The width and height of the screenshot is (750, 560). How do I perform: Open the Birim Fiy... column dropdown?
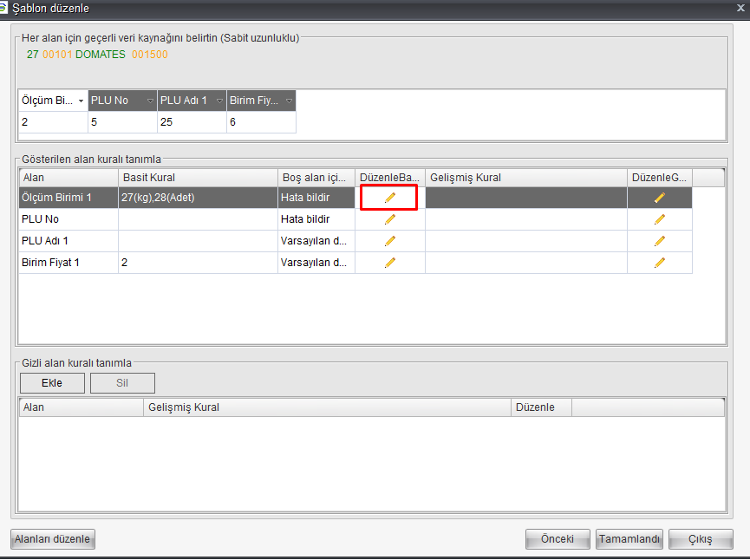pyautogui.click(x=289, y=101)
